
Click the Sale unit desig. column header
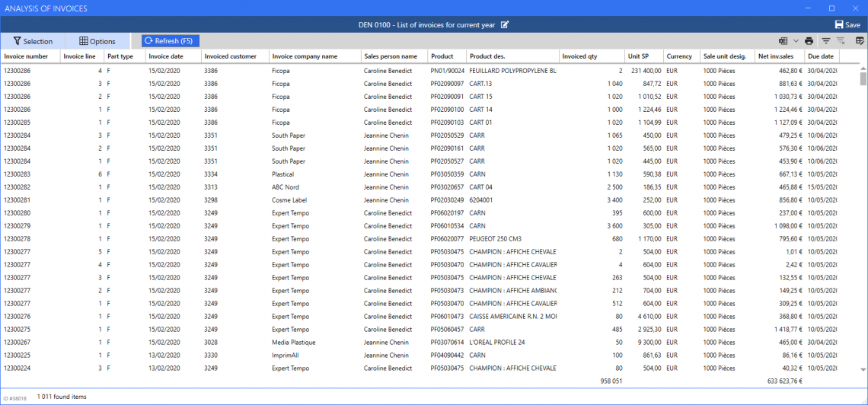coord(727,56)
